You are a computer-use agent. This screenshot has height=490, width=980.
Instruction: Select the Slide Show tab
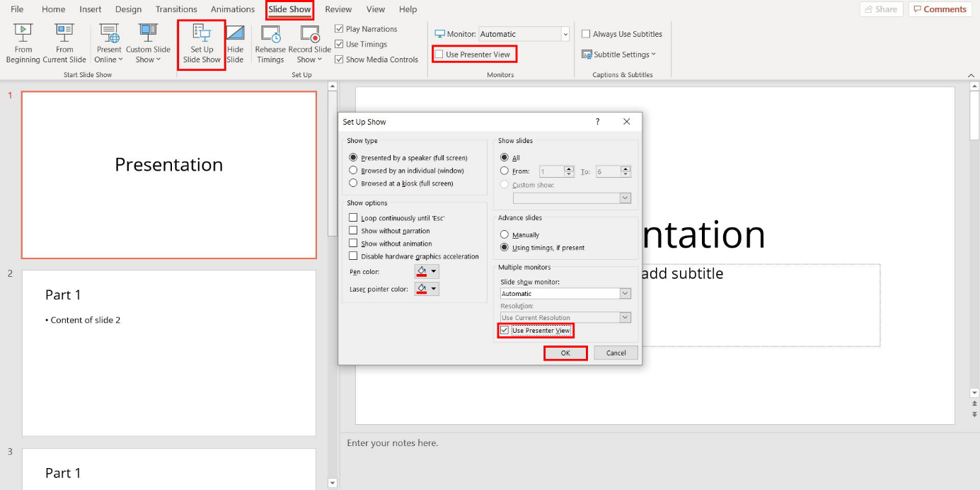(x=290, y=9)
